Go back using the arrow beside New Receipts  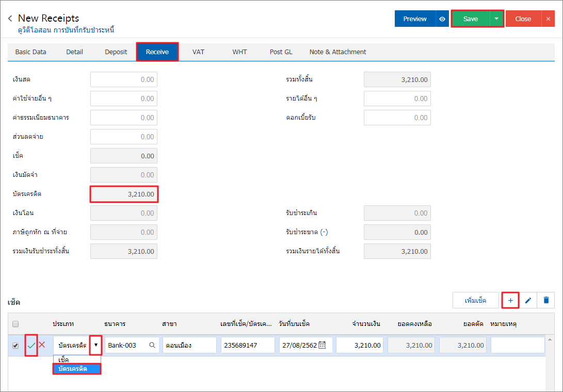point(10,18)
